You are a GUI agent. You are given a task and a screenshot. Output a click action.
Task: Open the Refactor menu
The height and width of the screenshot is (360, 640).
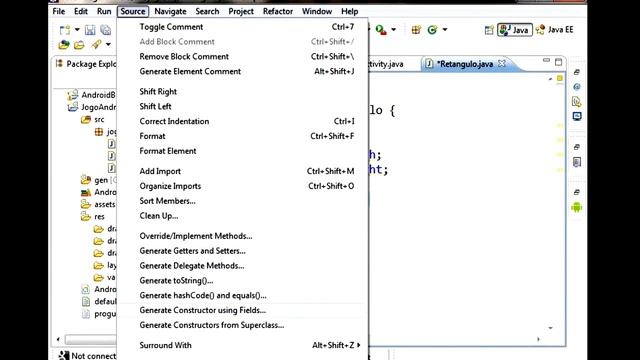pyautogui.click(x=278, y=11)
